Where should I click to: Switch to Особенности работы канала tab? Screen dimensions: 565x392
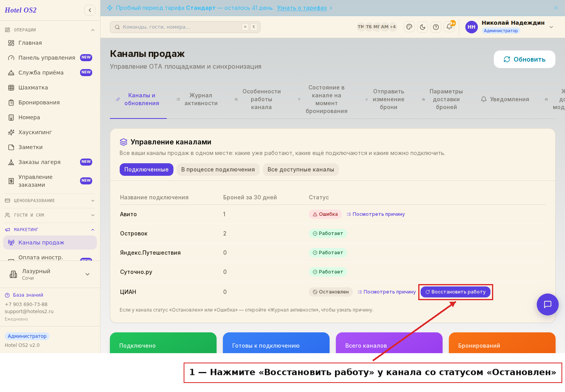point(258,99)
